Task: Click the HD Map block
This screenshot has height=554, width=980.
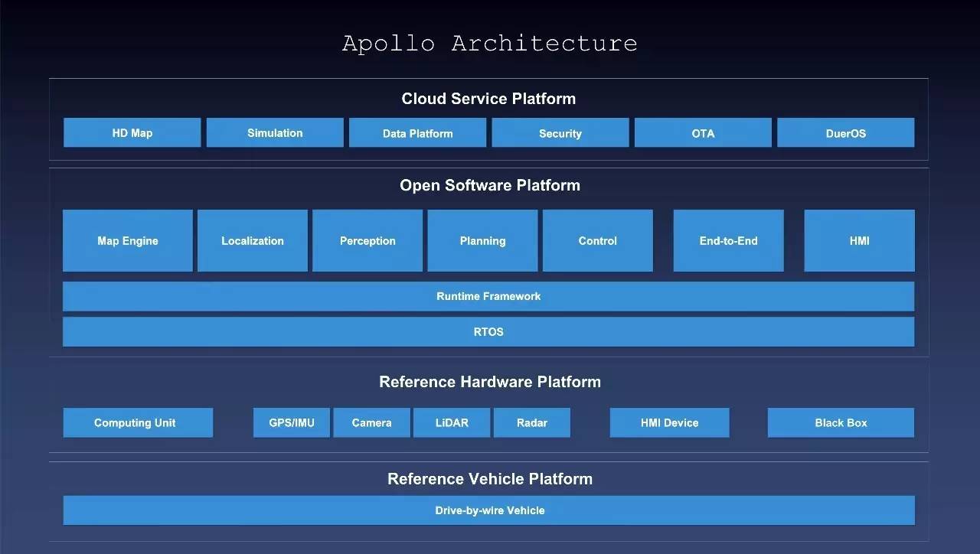Action: click(x=132, y=132)
